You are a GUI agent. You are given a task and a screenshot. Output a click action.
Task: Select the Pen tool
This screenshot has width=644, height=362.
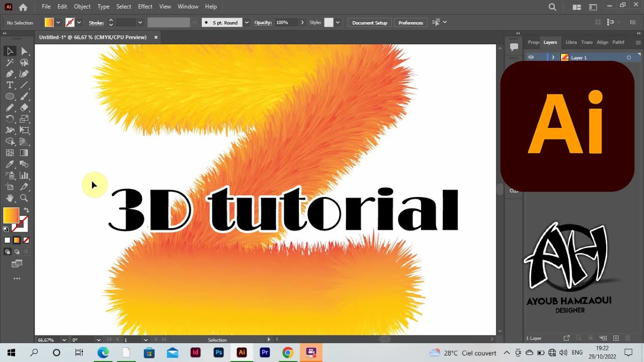point(10,74)
